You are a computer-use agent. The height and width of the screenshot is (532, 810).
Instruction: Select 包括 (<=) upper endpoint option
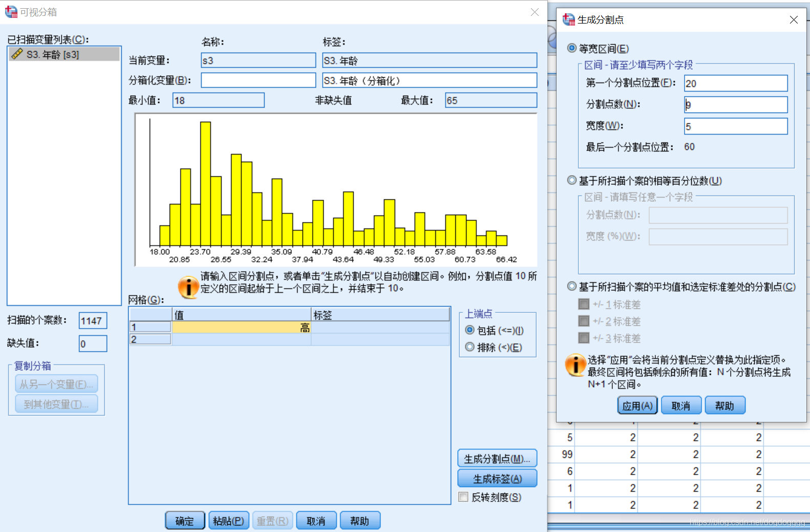[470, 330]
